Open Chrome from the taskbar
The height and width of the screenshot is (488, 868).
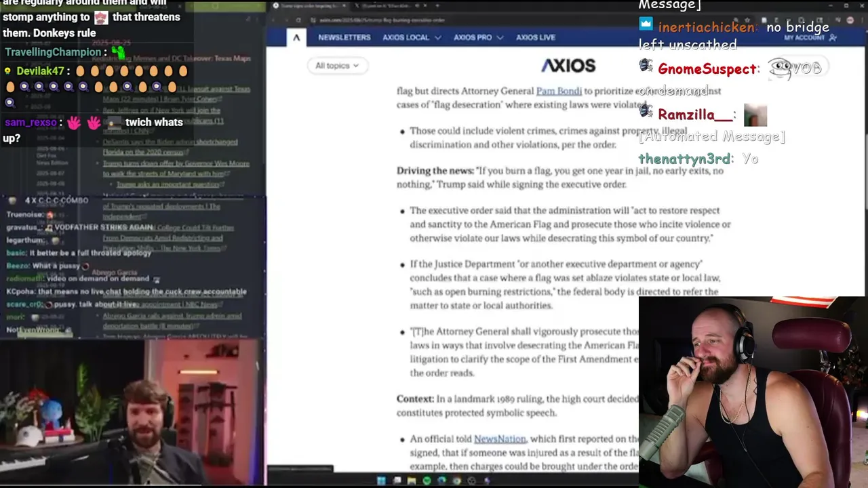click(x=456, y=481)
